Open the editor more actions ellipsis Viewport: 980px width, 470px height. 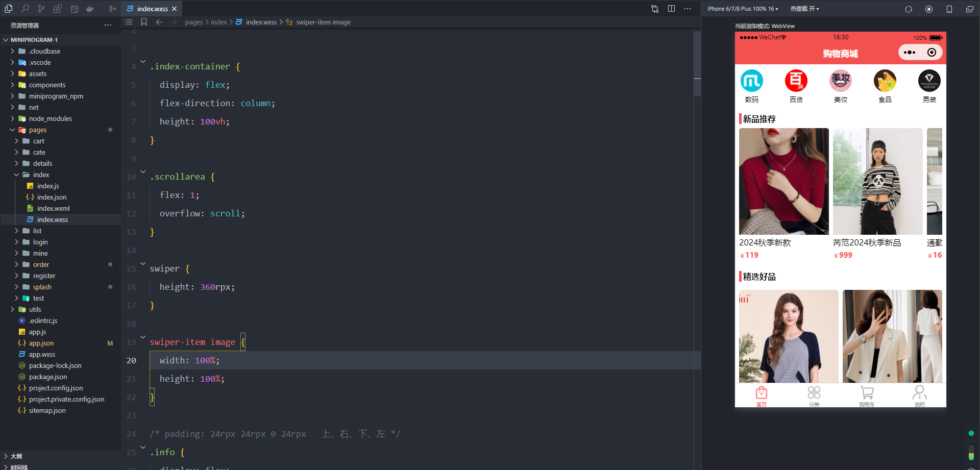688,9
